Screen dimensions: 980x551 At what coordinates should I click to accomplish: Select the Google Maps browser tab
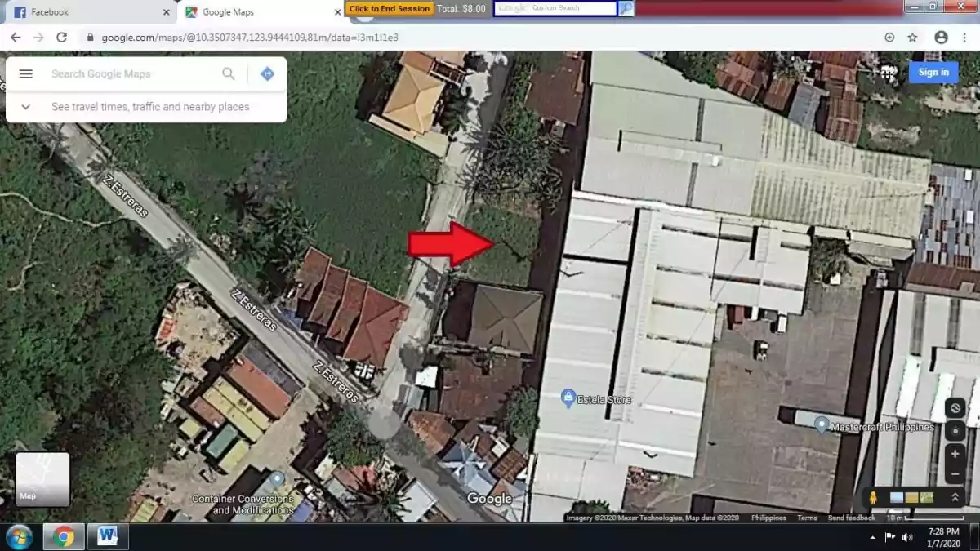coord(245,11)
